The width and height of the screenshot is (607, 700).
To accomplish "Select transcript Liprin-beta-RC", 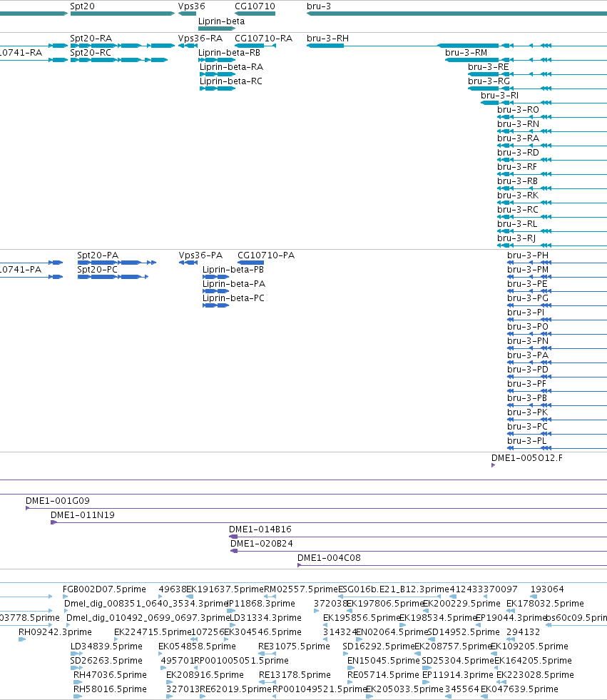I will pos(231,81).
